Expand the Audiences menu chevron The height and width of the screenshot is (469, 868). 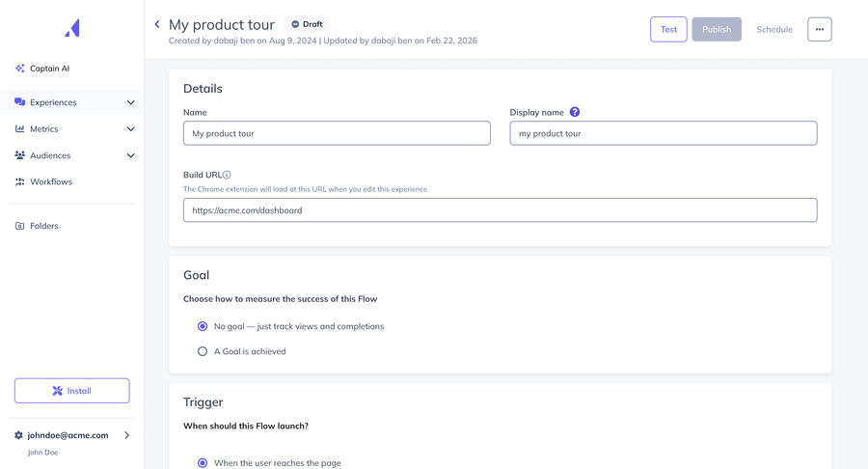[130, 155]
